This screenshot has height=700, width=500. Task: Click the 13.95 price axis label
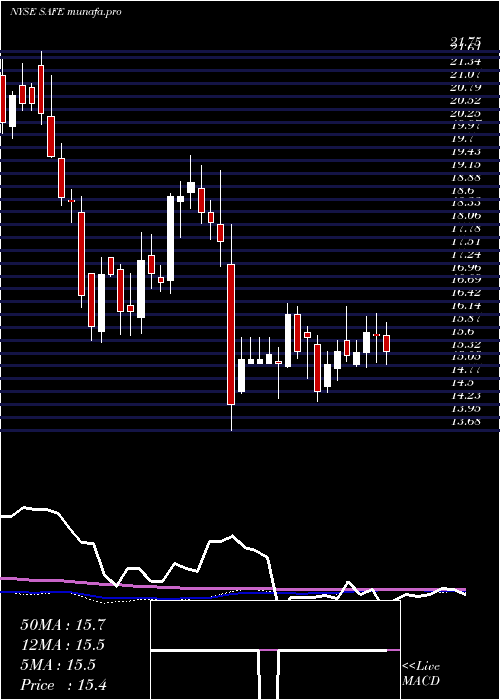(x=465, y=409)
